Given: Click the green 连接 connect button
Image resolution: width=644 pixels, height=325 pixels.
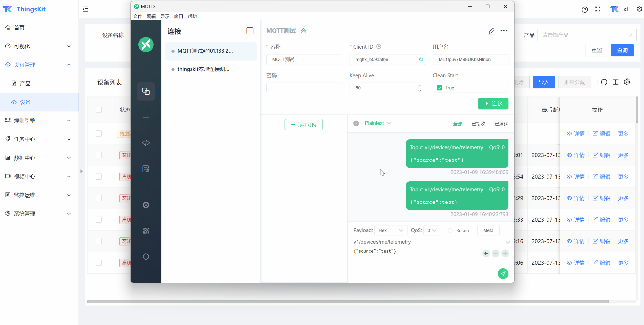Looking at the screenshot, I should point(493,103).
